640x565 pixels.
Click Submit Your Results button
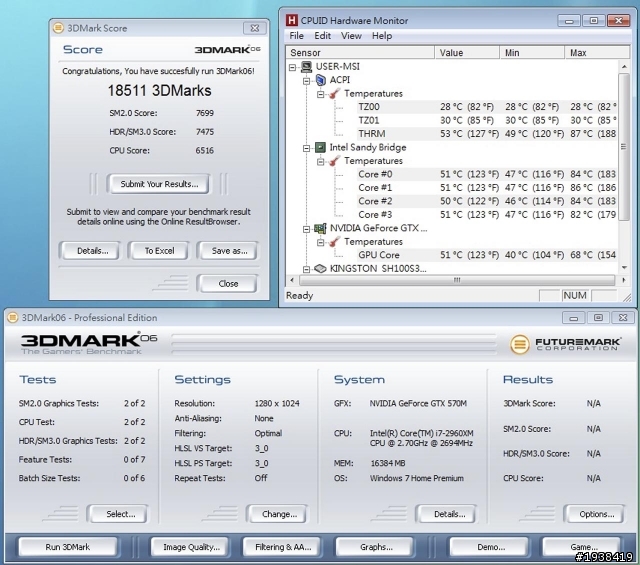click(159, 184)
